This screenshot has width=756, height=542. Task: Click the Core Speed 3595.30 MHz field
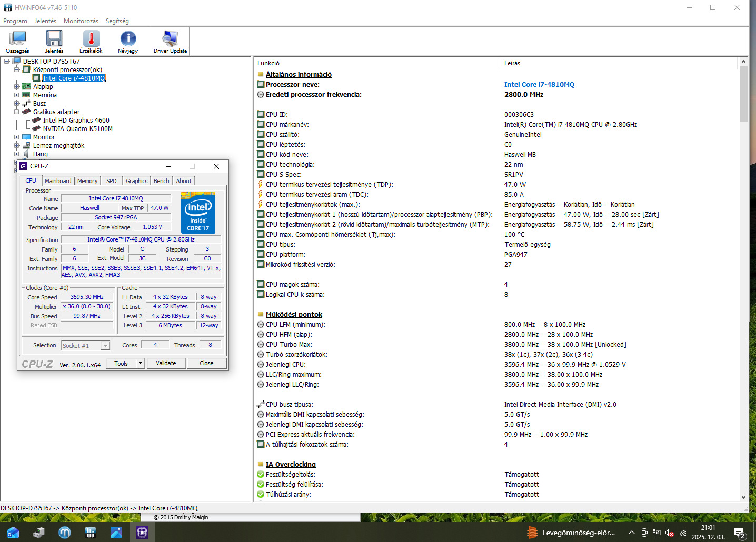coord(87,297)
